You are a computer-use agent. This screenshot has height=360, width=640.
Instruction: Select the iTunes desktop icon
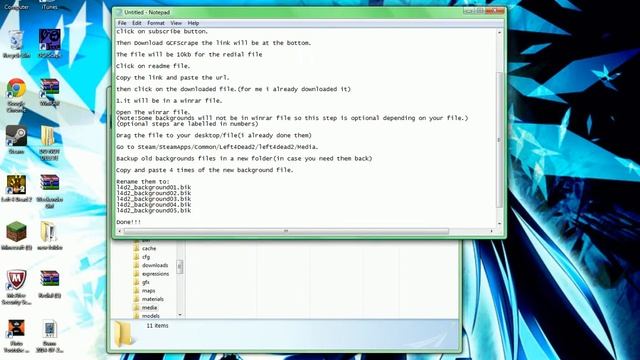(49, 5)
